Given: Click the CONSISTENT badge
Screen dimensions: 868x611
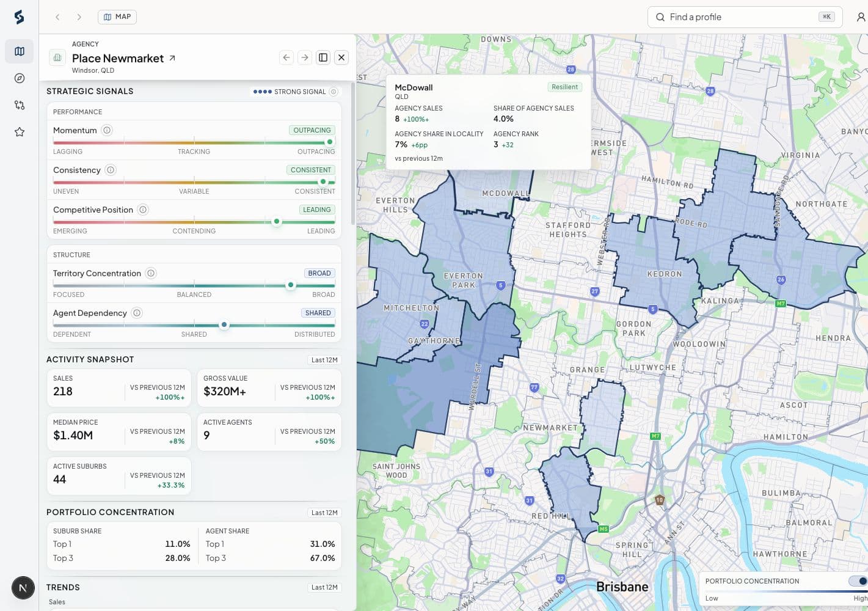Looking at the screenshot, I should click(311, 170).
